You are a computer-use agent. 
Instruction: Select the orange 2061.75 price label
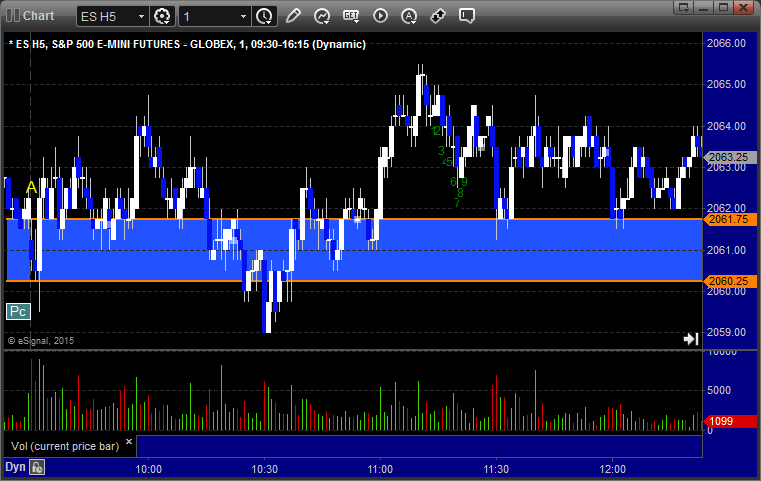coord(729,219)
